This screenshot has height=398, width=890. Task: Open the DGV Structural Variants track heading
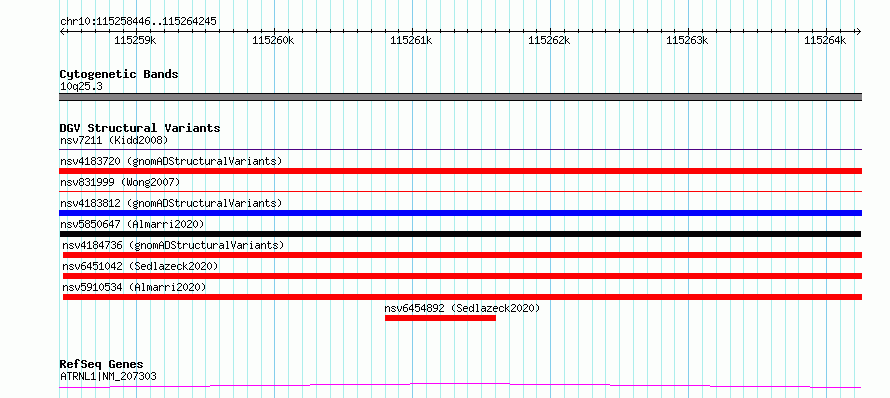pyautogui.click(x=140, y=128)
